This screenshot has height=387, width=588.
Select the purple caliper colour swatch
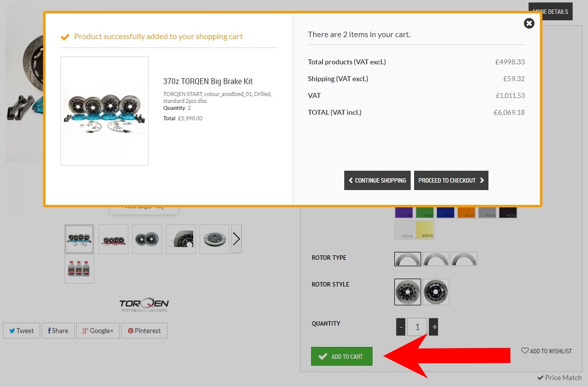[404, 212]
